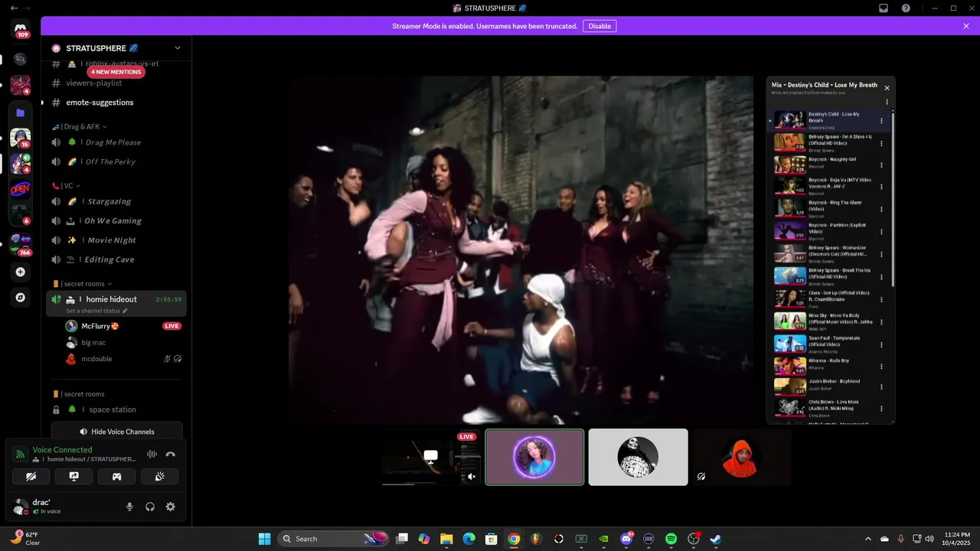
Task: Open Discord taskbar icon
Action: [626, 539]
